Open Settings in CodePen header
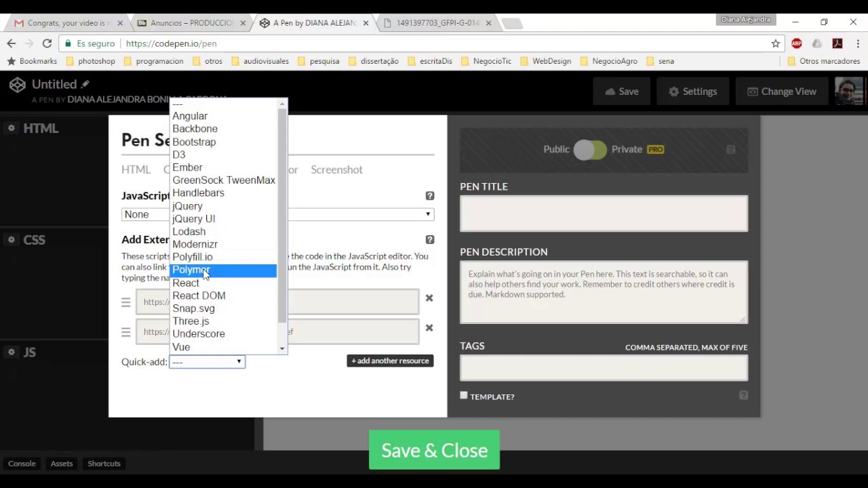 692,91
